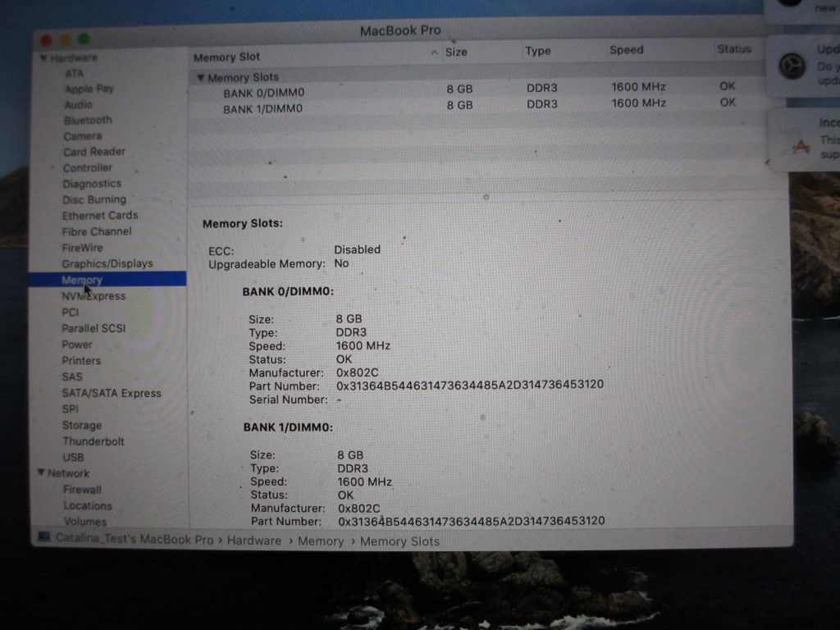Sort the table by Size column
The image size is (840, 630).
coord(456,52)
